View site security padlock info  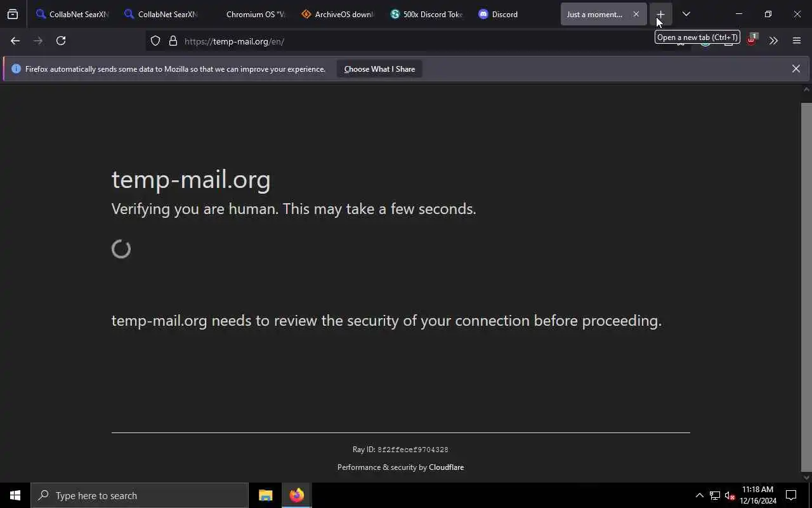[173, 41]
